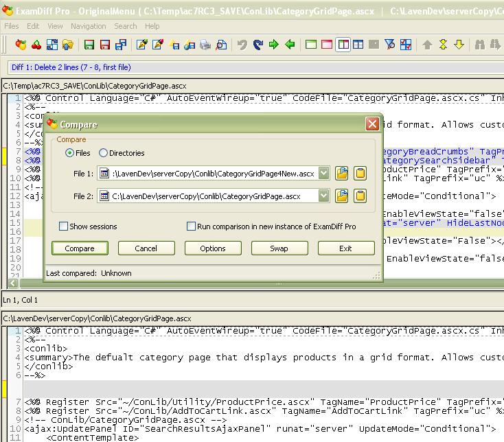Click the printer toolbar icon

point(205,45)
